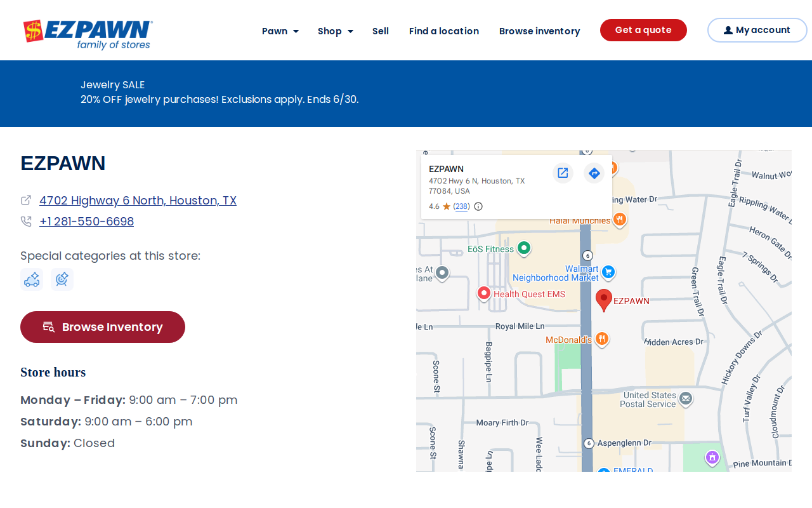This screenshot has height=508, width=812.
Task: Open the 4702 Highway 6 North address link
Action: (138, 201)
